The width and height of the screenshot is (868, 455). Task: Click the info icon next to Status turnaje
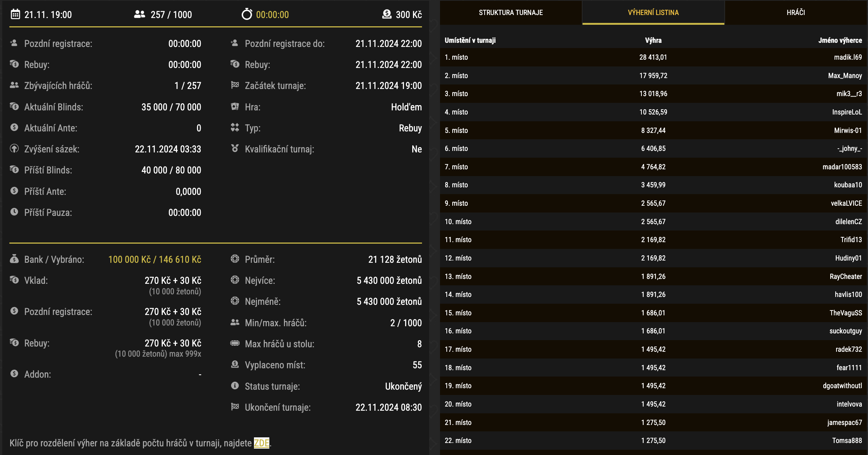[x=235, y=386]
